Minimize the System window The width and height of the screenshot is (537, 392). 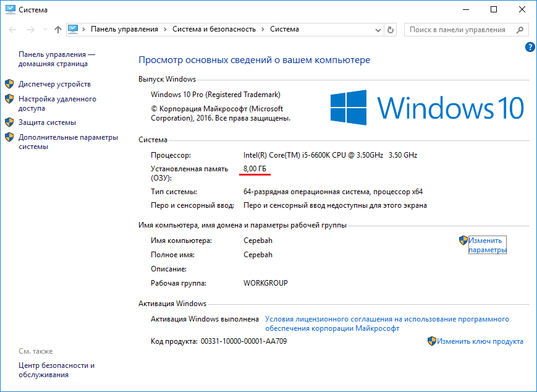click(x=465, y=10)
